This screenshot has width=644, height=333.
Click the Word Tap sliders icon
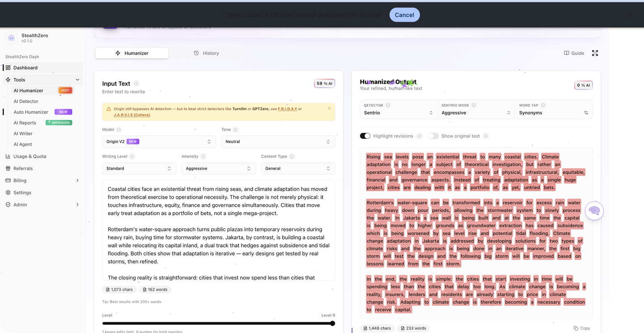(x=586, y=113)
